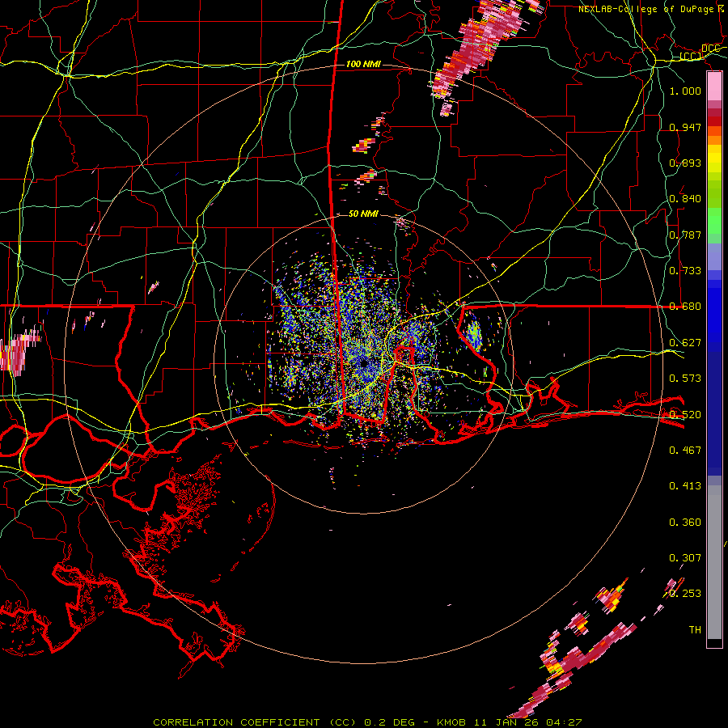Click the 0.467 scale value
Viewport: 728px width, 728px height.
(x=685, y=451)
